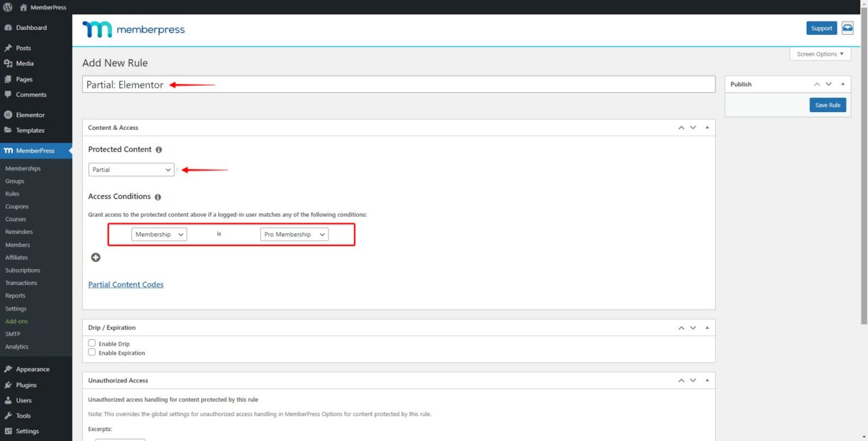Screen dimensions: 868x441
Task: Move Drip / Expiration panel up
Action: point(681,328)
